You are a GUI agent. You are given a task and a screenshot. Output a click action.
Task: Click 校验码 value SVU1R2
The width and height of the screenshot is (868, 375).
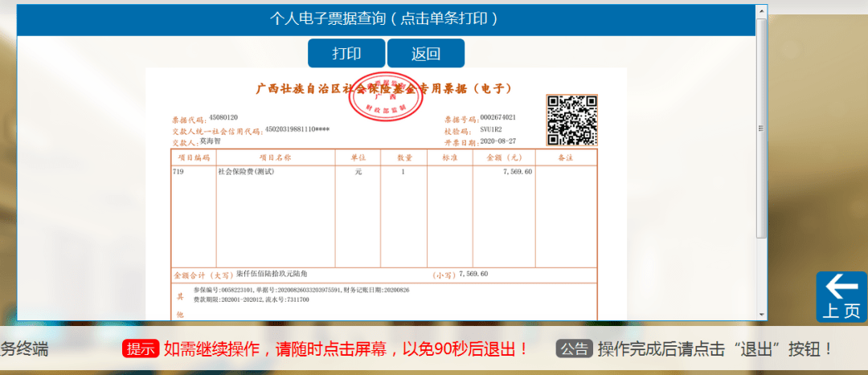tap(491, 129)
